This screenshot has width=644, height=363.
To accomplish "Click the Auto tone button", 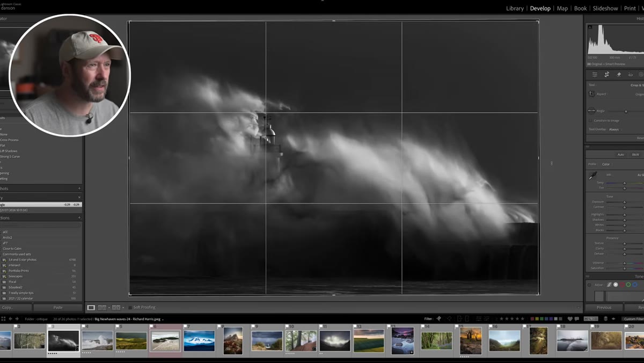I will pyautogui.click(x=620, y=155).
